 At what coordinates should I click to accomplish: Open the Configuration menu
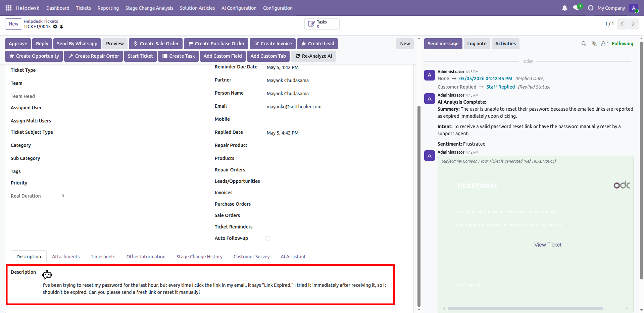[x=278, y=8]
